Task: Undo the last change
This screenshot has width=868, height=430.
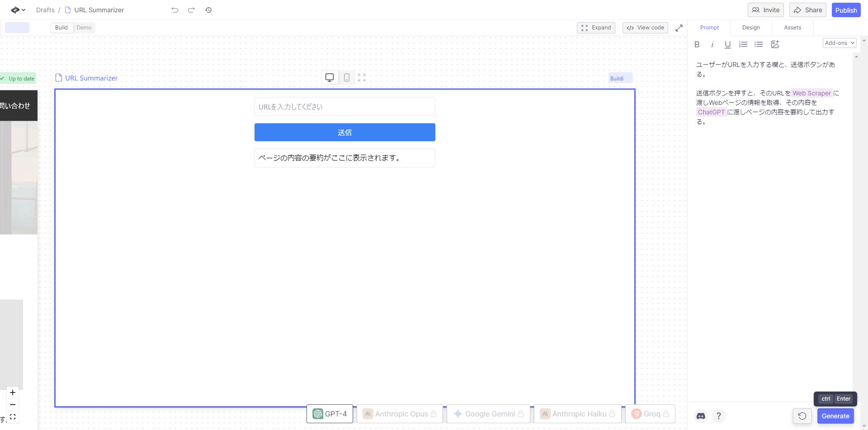Action: [175, 10]
